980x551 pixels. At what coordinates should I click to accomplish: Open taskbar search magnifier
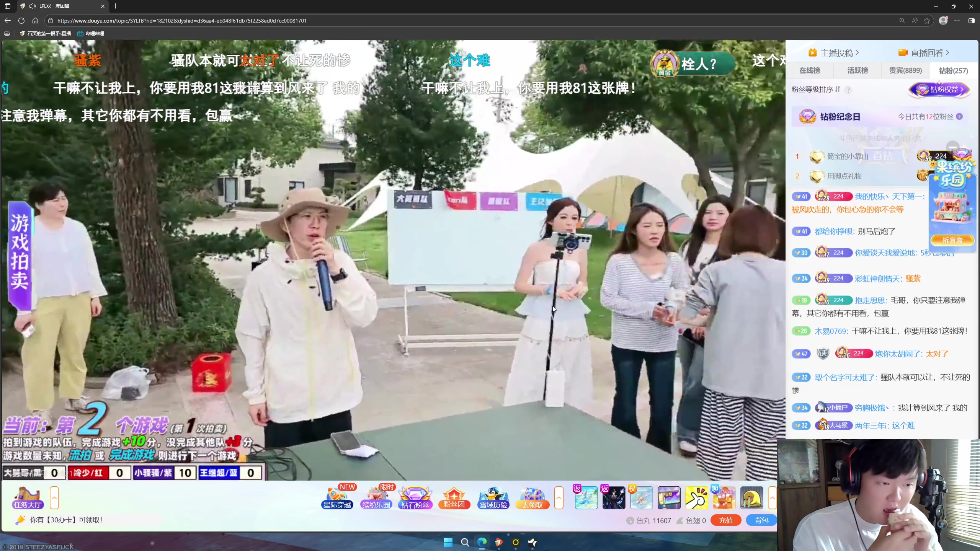tap(465, 542)
